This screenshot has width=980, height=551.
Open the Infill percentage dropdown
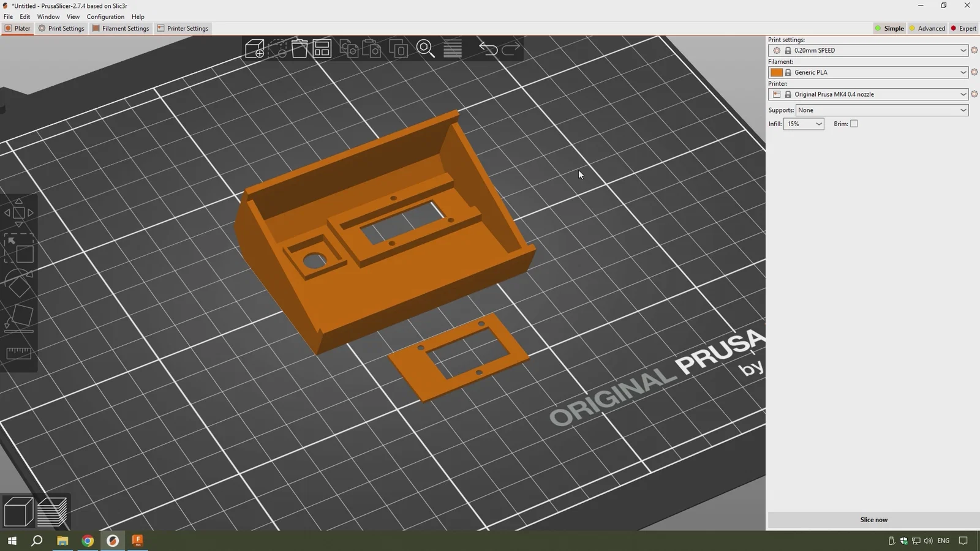(804, 124)
